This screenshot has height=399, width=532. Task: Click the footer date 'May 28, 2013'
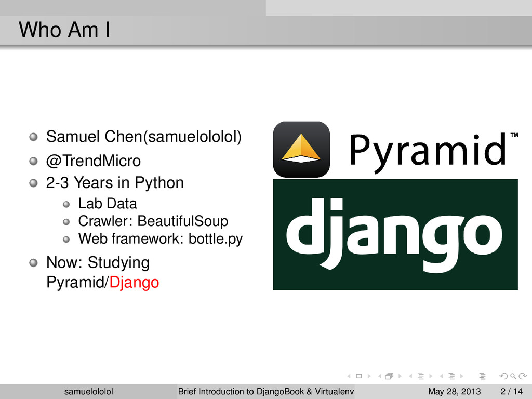454,392
